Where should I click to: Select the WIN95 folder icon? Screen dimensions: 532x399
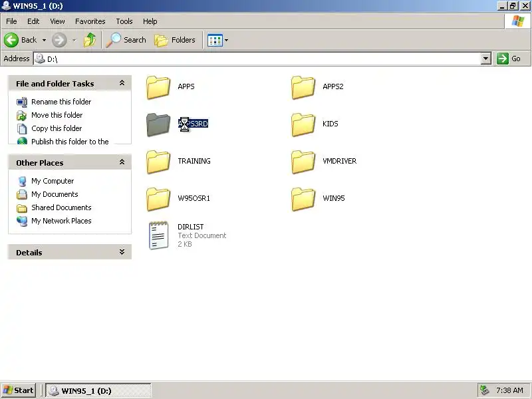tap(303, 199)
